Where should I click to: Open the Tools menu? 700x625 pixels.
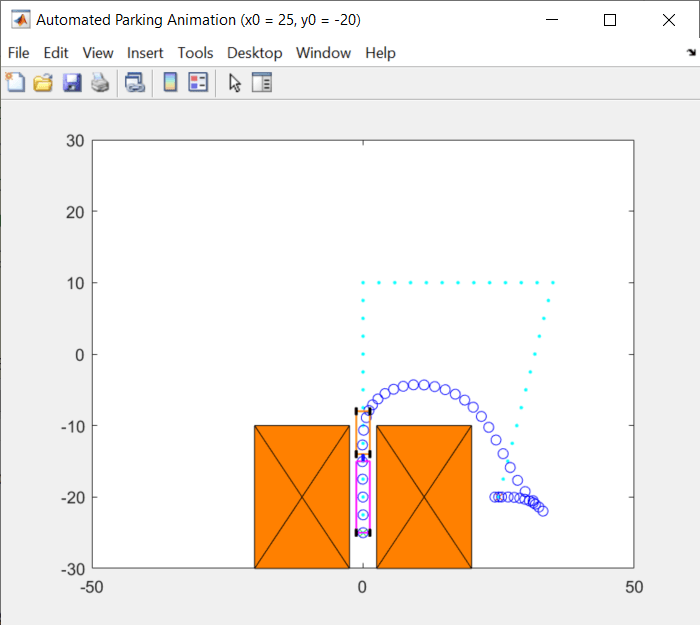(x=196, y=53)
